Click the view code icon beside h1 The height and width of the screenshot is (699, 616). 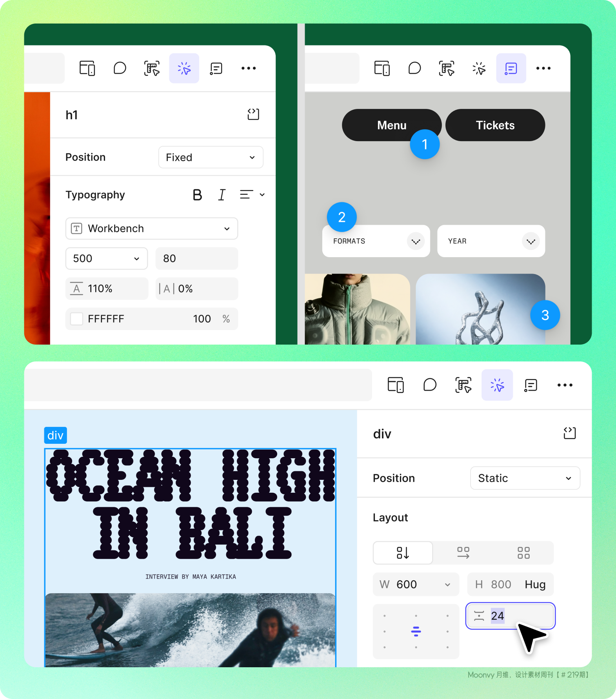[253, 114]
